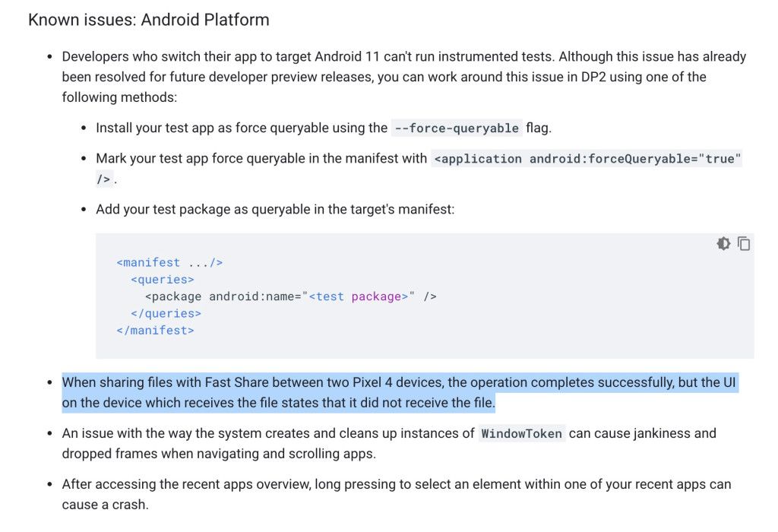This screenshot has height=532, width=778.
Task: Click the "Install your test app" bullet
Action: (x=241, y=128)
